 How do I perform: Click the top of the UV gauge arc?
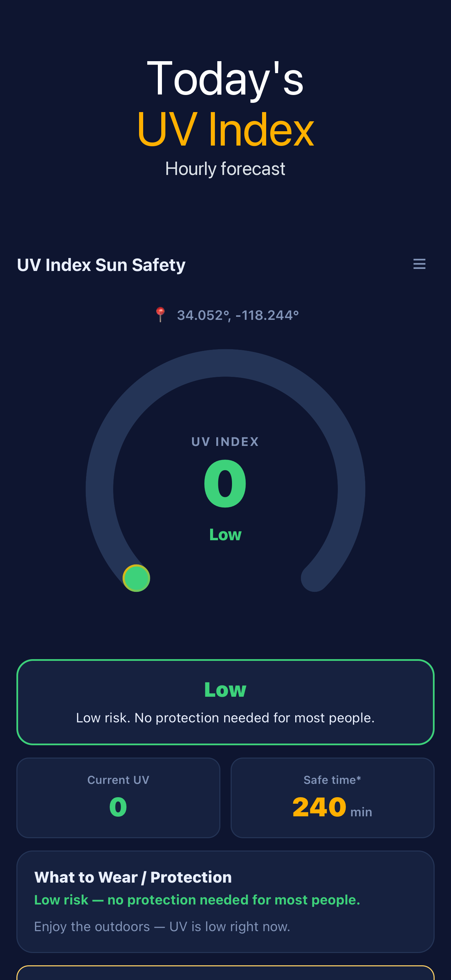(x=225, y=363)
